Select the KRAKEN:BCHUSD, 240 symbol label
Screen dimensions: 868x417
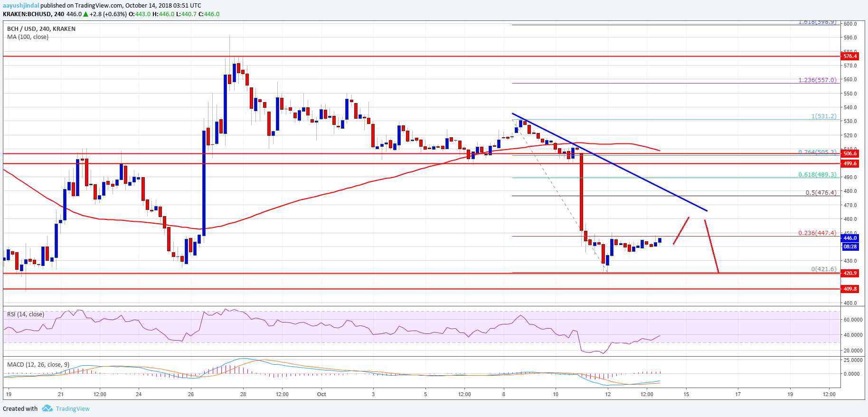click(34, 14)
